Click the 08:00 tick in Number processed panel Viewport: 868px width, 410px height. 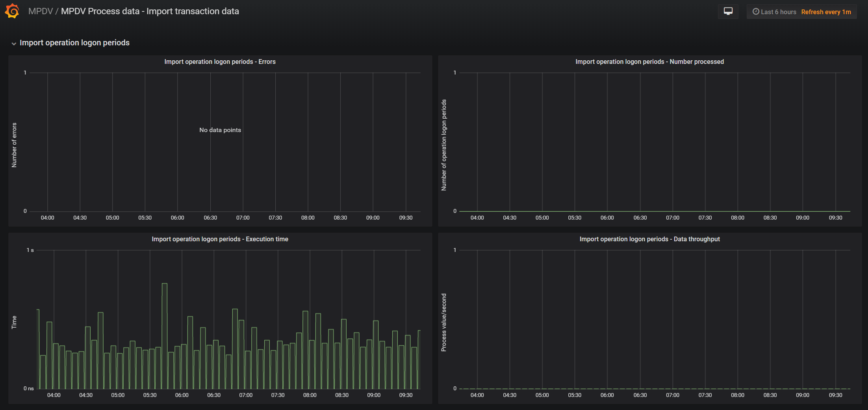[738, 218]
